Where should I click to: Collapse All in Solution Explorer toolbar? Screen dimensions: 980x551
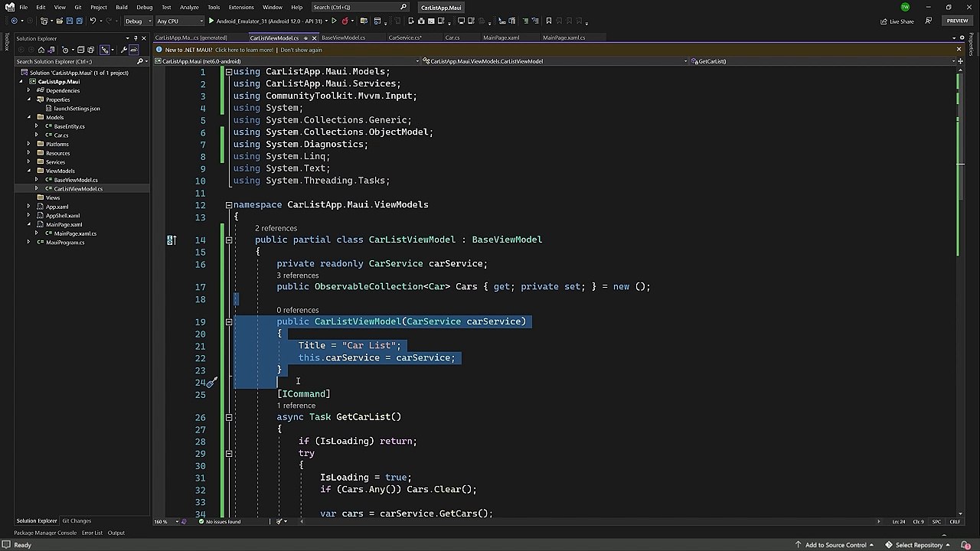click(x=81, y=50)
